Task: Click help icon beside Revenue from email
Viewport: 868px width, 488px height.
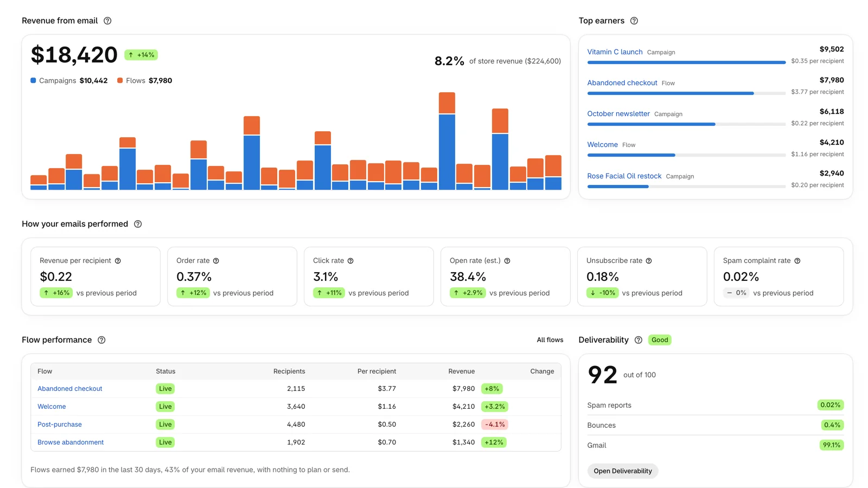Action: (107, 21)
